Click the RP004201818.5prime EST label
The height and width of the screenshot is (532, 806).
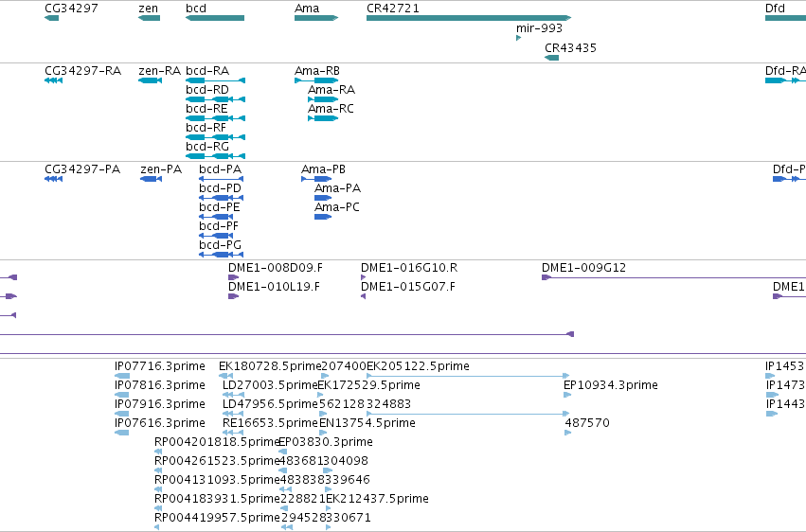[217, 443]
